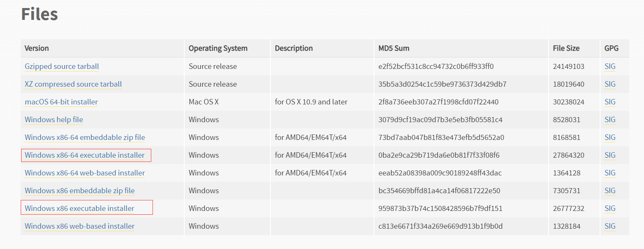Image resolution: width=644 pixels, height=249 pixels.
Task: Open SIG for Windows x86-64 embeddable zip
Action: 610,137
